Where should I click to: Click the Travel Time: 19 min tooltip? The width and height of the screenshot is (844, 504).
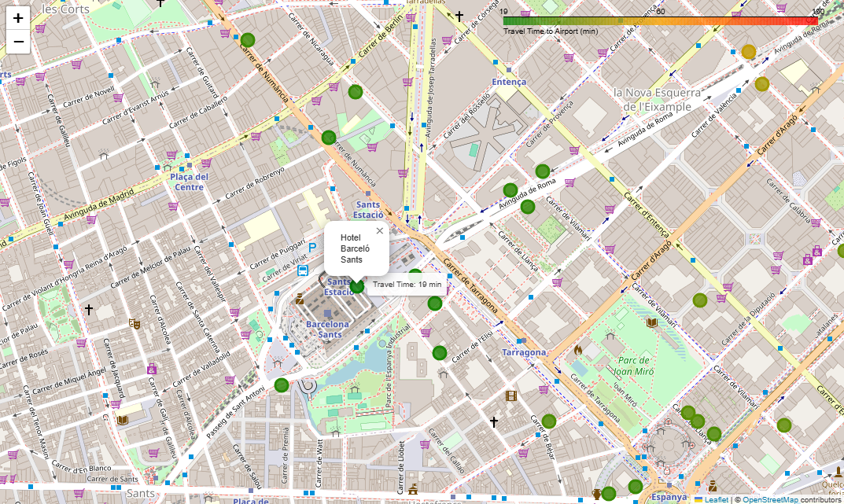point(407,285)
